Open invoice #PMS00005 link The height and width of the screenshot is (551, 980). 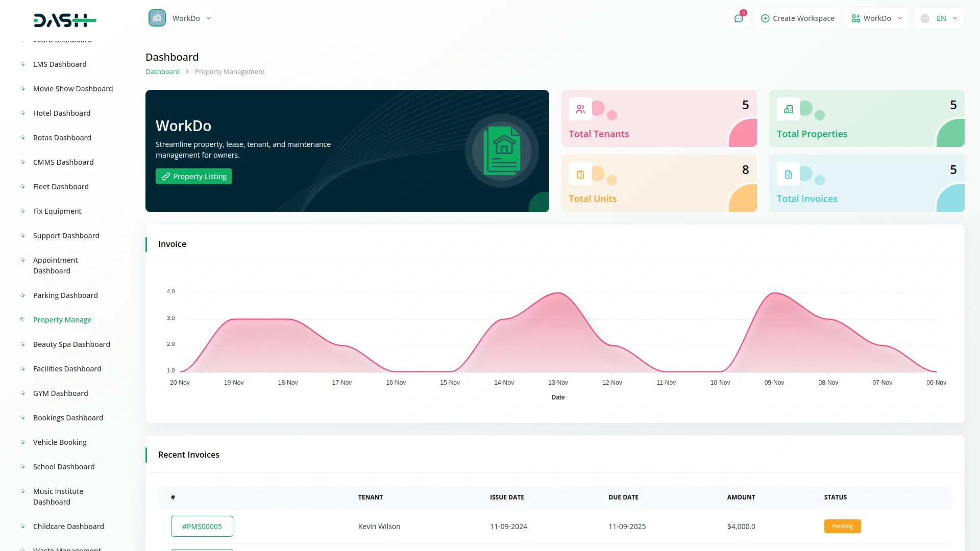[202, 527]
